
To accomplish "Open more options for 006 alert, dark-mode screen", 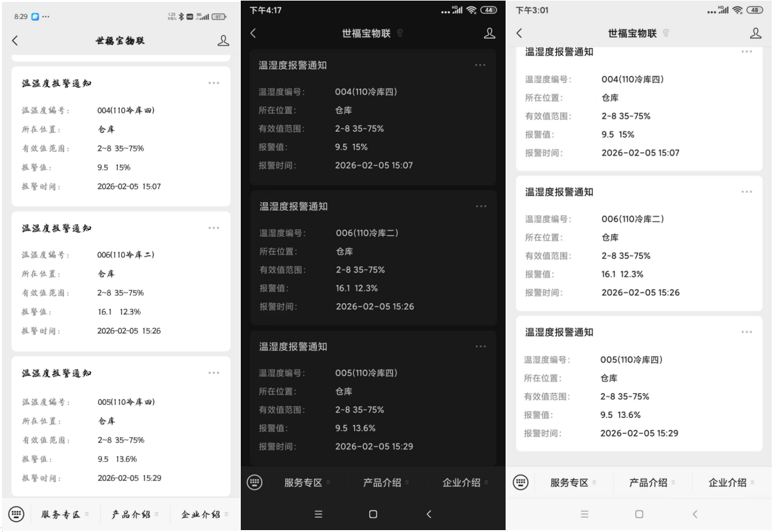I will click(x=481, y=206).
